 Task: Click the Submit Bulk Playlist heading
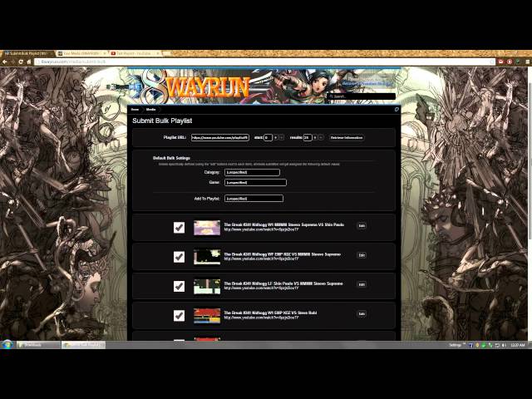click(x=162, y=121)
